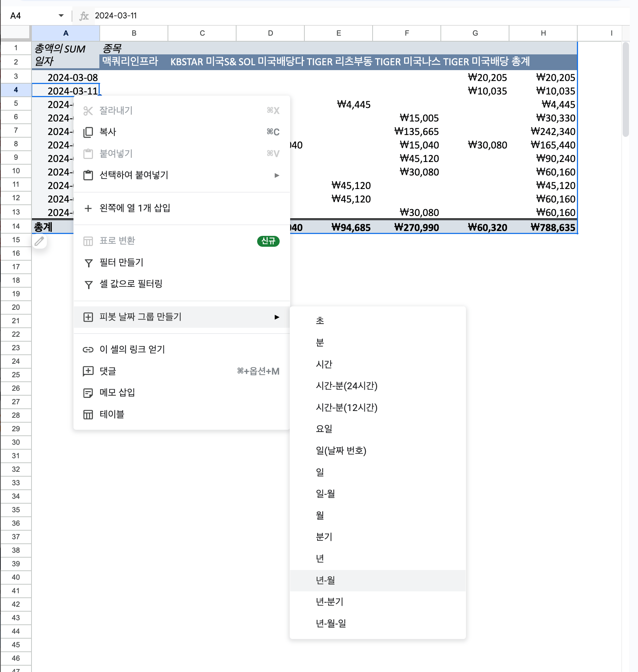
Task: Group dates by 시간-분(24시간)
Action: [378, 386]
